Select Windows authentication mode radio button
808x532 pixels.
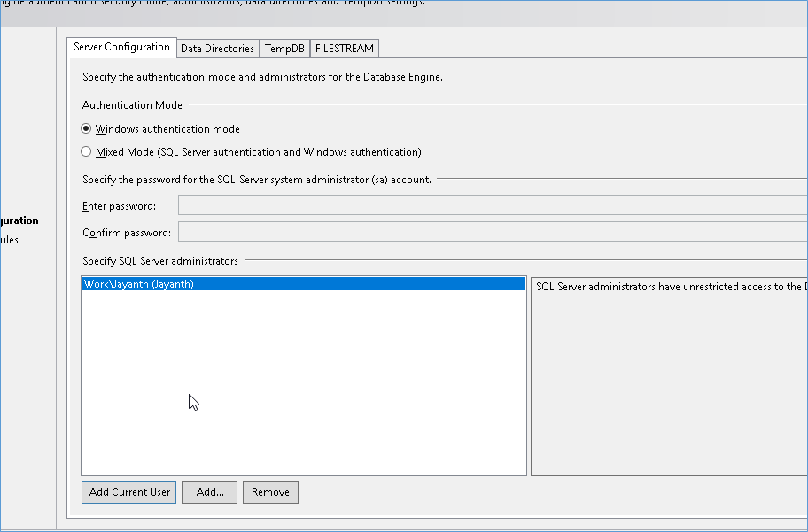(x=86, y=128)
